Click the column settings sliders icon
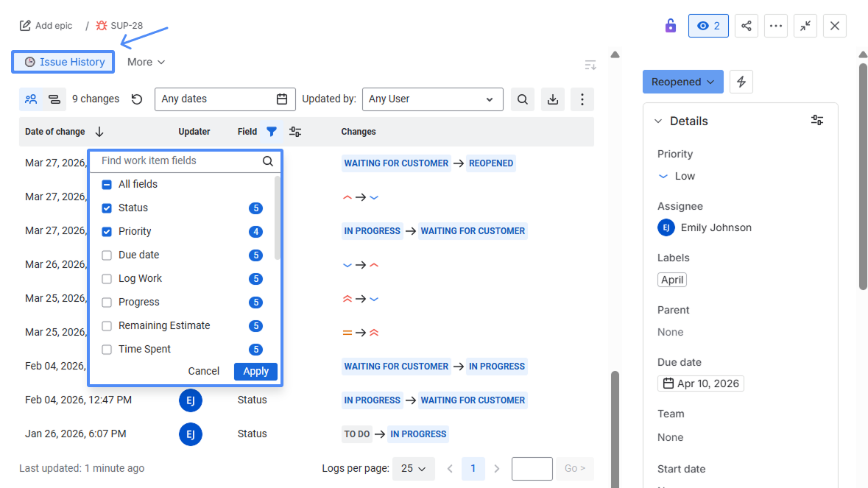Screen dimensions: 868x488 295,132
